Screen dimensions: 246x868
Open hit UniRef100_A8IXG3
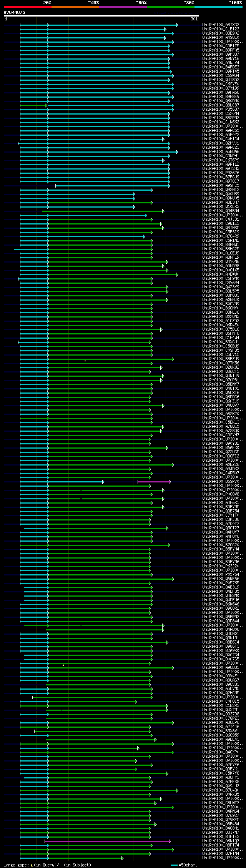tap(221, 25)
